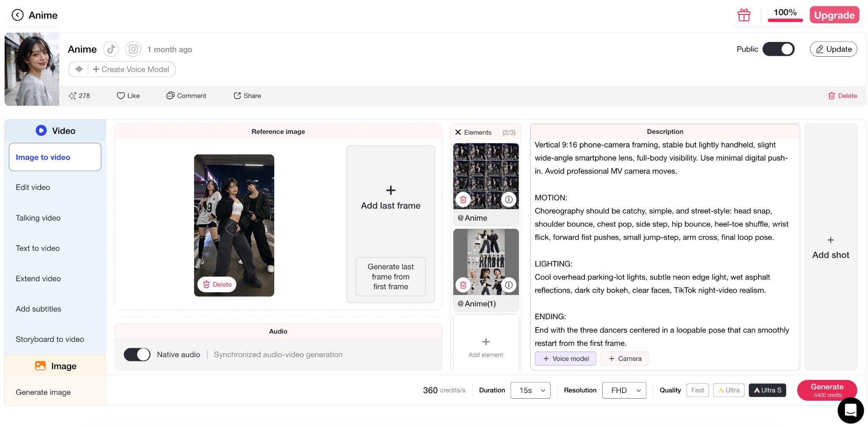Viewport: 868px width, 427px height.
Task: Select Ultra quality option
Action: point(729,390)
